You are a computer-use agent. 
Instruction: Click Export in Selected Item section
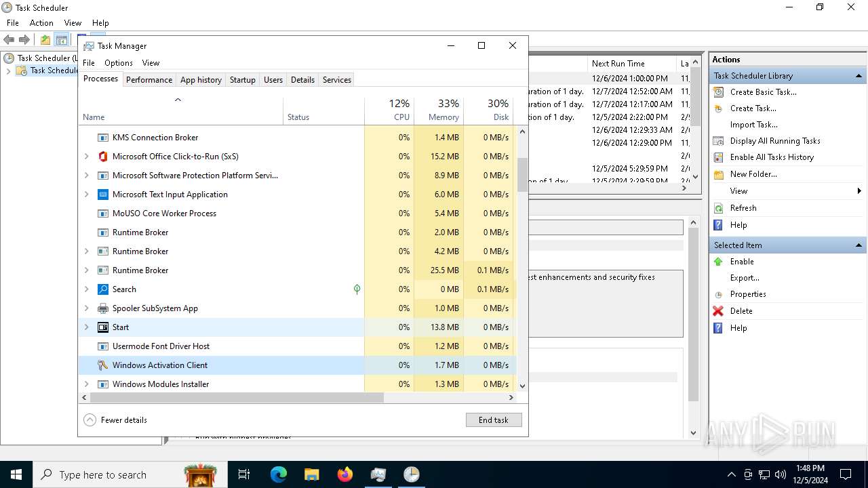pos(745,278)
